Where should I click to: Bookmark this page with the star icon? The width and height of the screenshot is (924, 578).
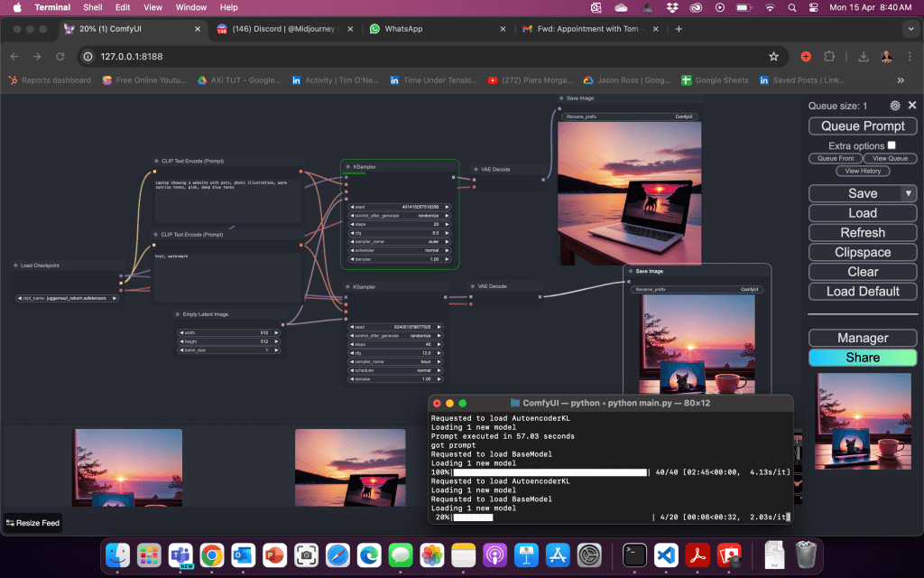pos(773,56)
